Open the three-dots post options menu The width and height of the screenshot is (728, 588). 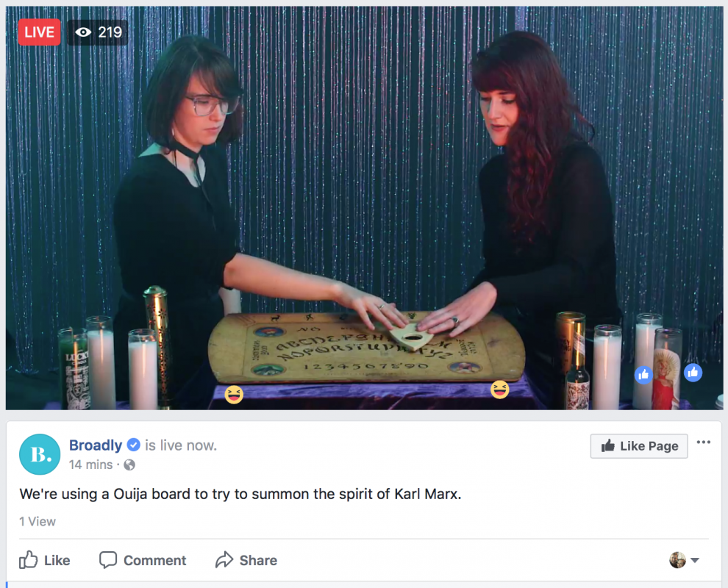pyautogui.click(x=704, y=442)
